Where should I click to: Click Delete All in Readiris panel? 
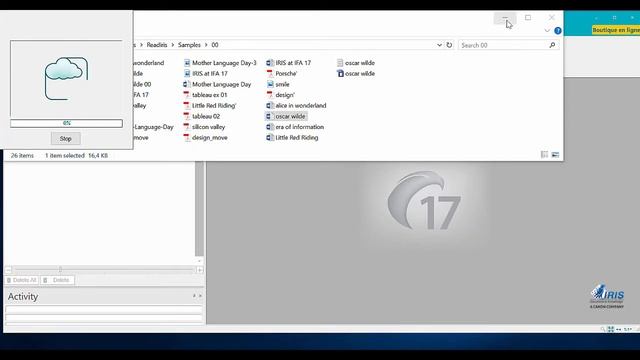click(x=22, y=280)
